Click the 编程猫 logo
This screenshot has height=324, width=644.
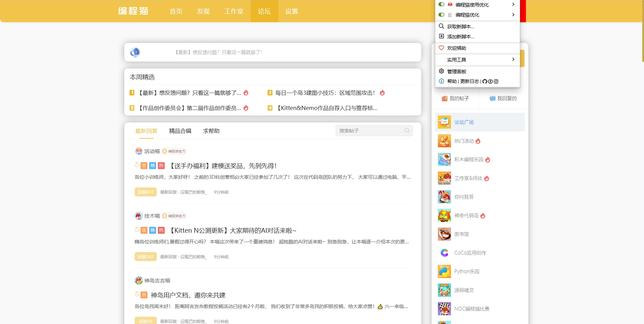click(133, 11)
